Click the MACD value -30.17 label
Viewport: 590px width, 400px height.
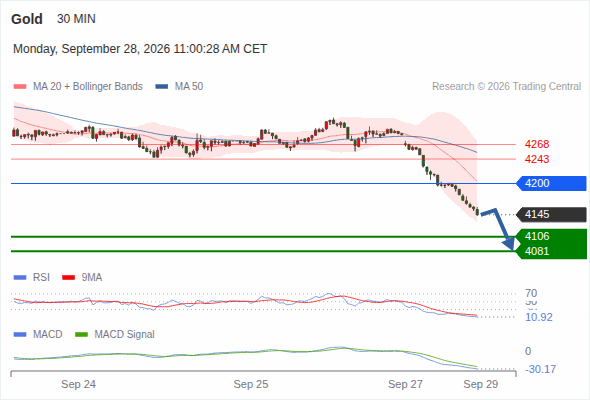(540, 369)
